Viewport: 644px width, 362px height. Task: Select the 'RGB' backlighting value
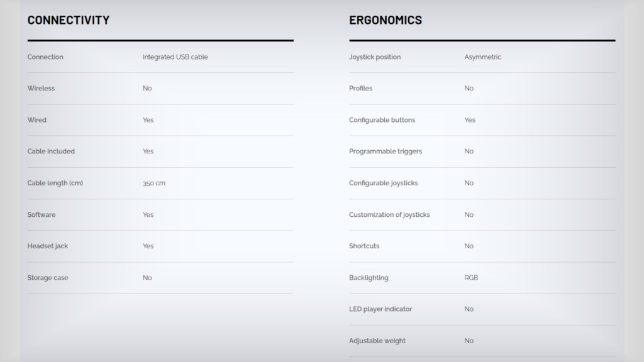tap(470, 278)
